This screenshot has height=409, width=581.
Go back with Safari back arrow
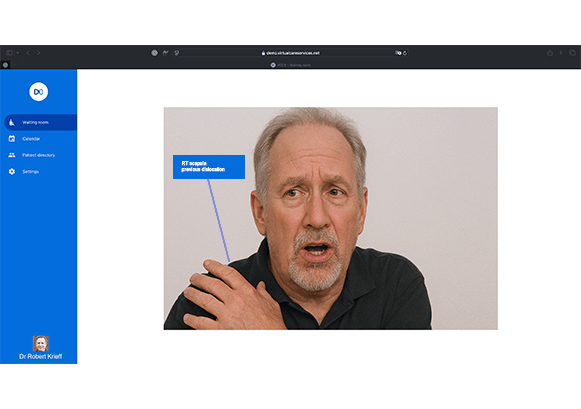tap(28, 53)
